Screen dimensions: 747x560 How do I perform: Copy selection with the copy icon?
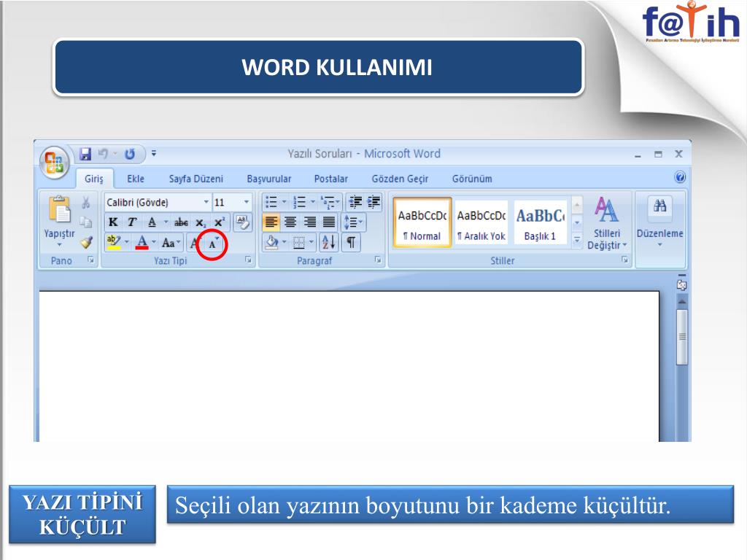86,222
